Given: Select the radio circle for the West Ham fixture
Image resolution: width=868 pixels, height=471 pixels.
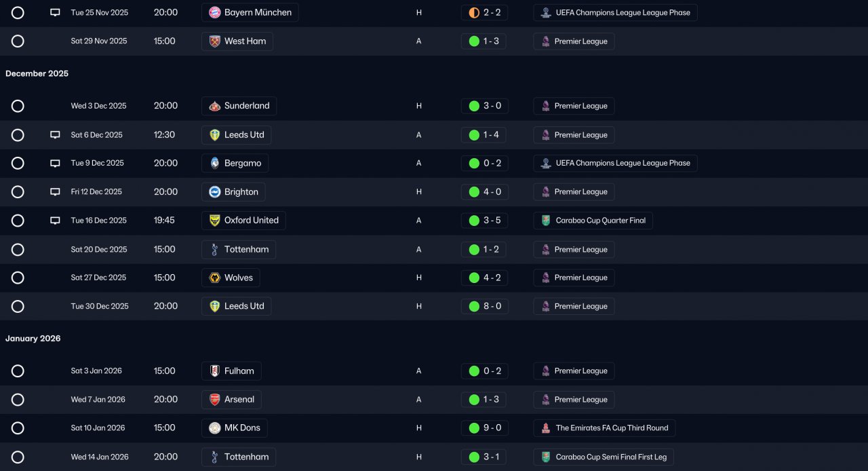Looking at the screenshot, I should [x=18, y=41].
